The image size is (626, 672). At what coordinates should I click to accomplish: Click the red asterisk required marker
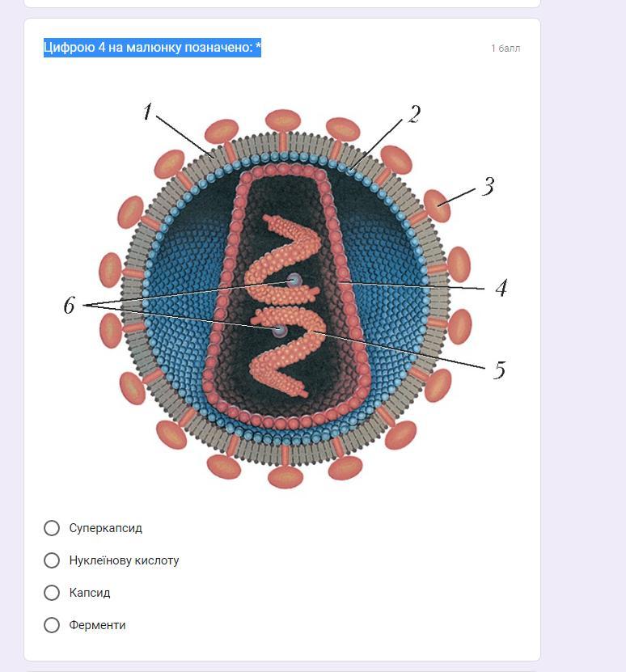tap(258, 48)
